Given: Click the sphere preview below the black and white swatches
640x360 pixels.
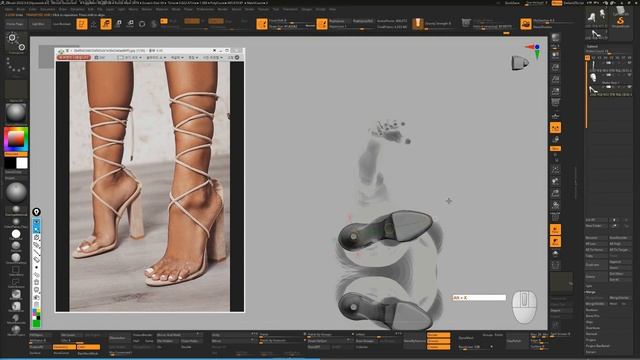Looking at the screenshot, I should [x=16, y=192].
